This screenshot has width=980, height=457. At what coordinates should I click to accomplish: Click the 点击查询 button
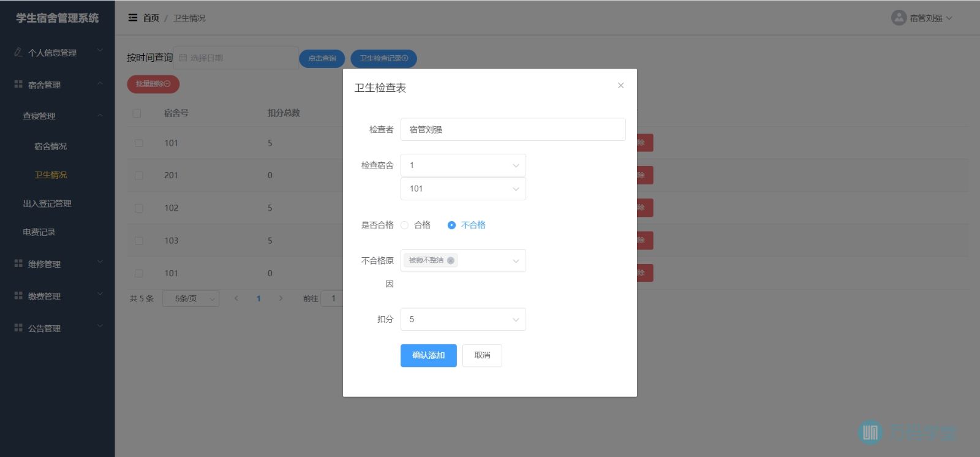coord(322,58)
